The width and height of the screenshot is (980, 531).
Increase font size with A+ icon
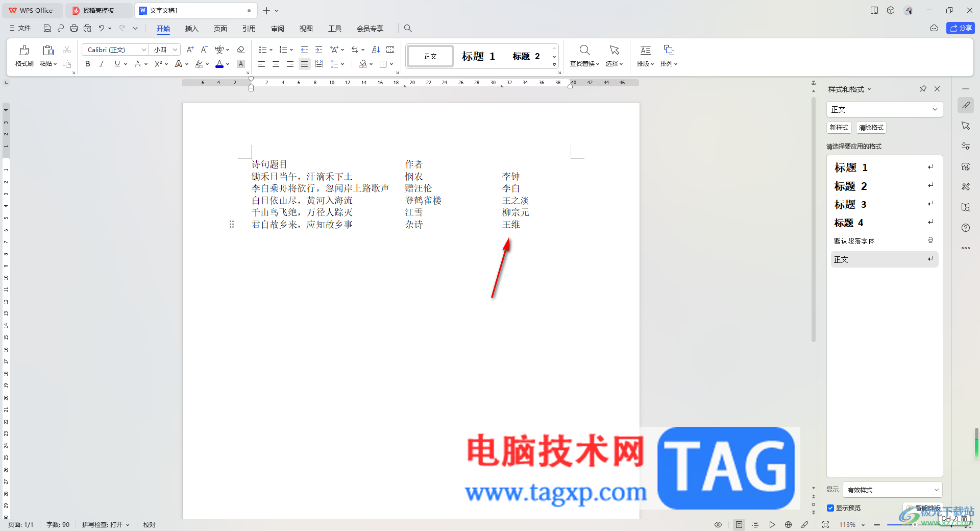point(190,50)
